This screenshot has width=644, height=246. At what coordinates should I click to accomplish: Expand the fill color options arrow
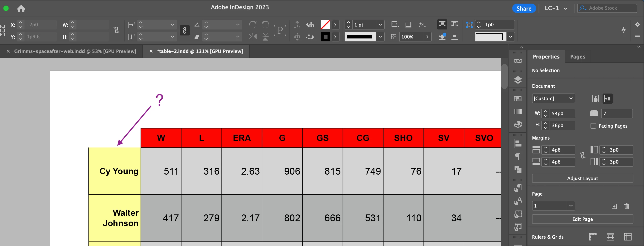(x=335, y=24)
